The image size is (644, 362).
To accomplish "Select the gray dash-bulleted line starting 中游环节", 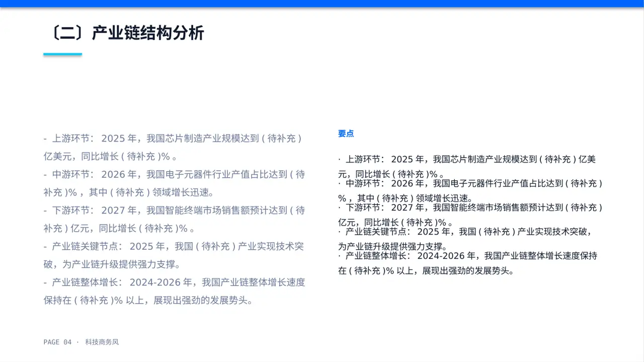I will click(x=174, y=175).
